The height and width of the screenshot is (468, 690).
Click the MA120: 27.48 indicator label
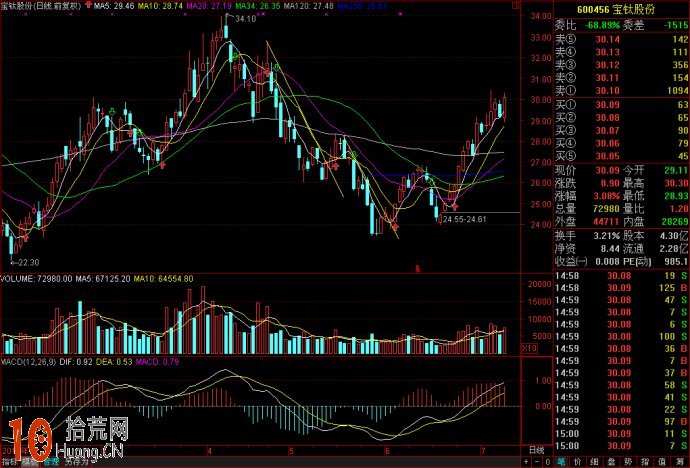(x=308, y=6)
